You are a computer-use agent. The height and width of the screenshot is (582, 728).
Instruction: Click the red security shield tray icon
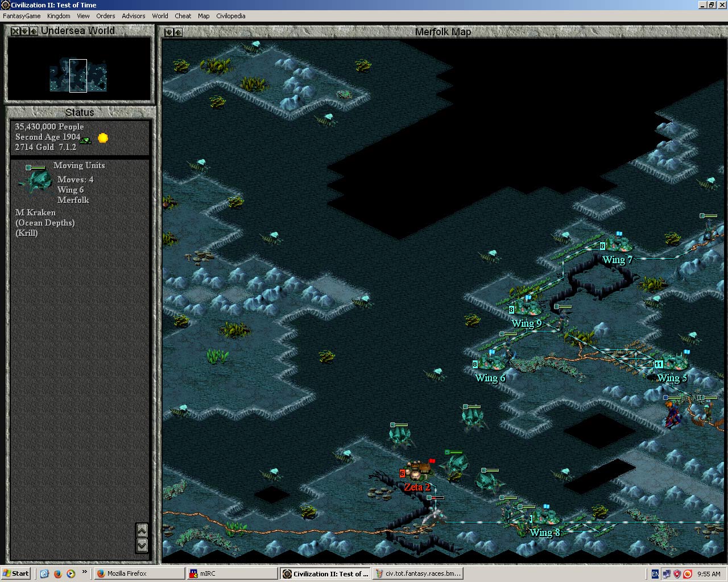click(x=677, y=574)
